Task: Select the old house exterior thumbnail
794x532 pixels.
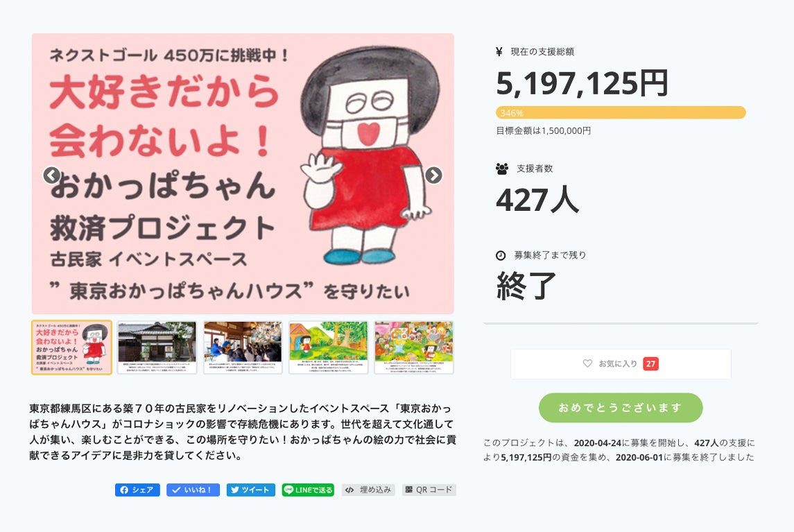Action: click(157, 347)
